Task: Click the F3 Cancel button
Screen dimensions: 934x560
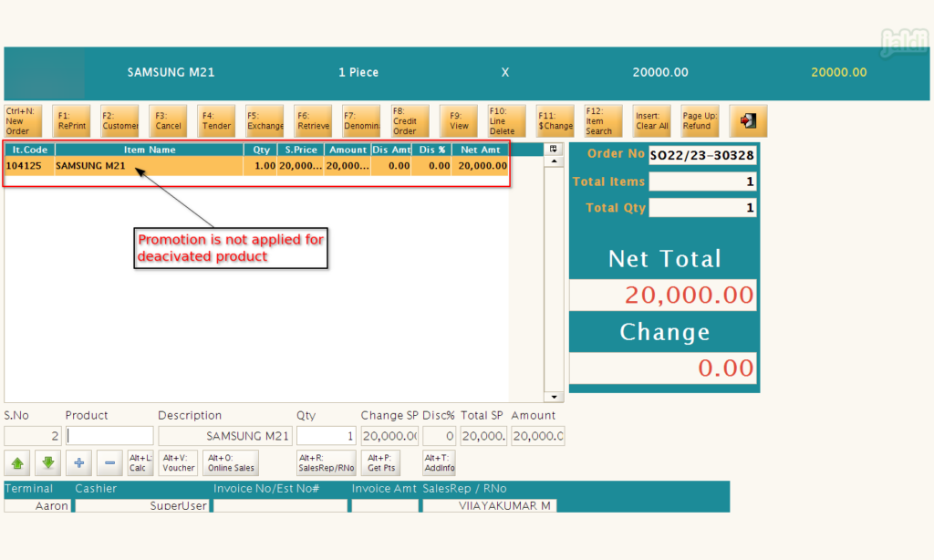Action: click(168, 121)
